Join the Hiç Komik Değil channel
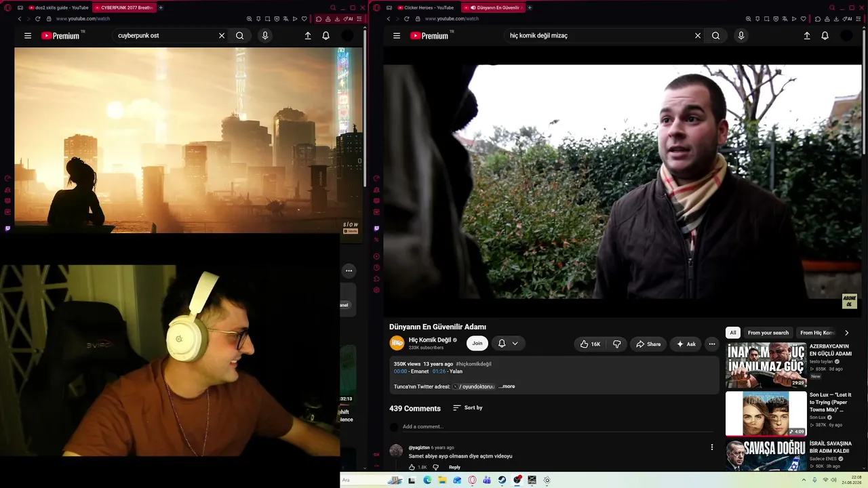 (x=477, y=344)
